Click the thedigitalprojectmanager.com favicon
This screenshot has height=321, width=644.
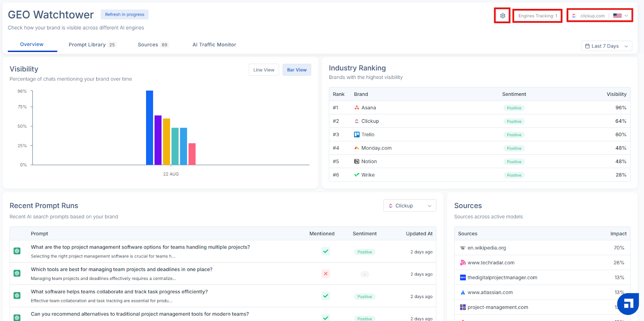tap(463, 278)
